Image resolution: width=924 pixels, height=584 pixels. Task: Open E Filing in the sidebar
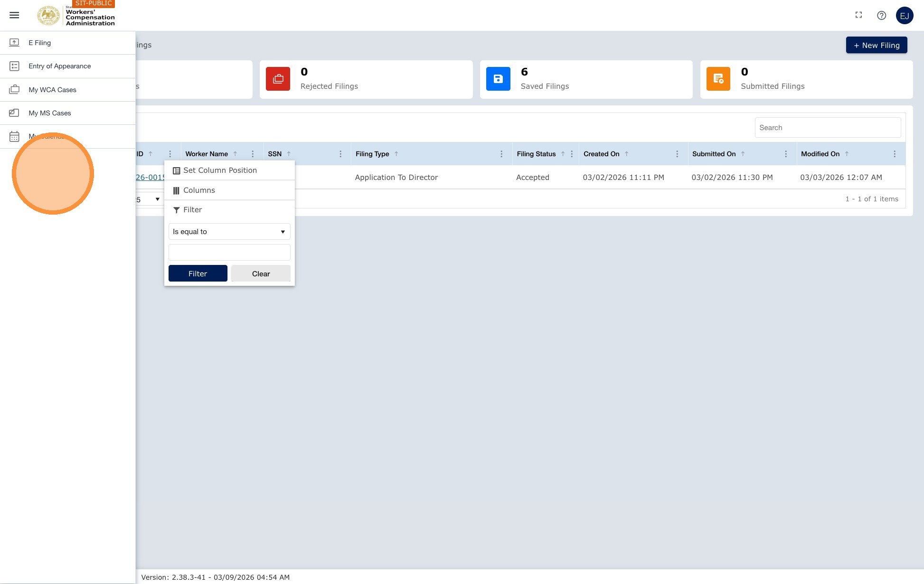point(67,43)
